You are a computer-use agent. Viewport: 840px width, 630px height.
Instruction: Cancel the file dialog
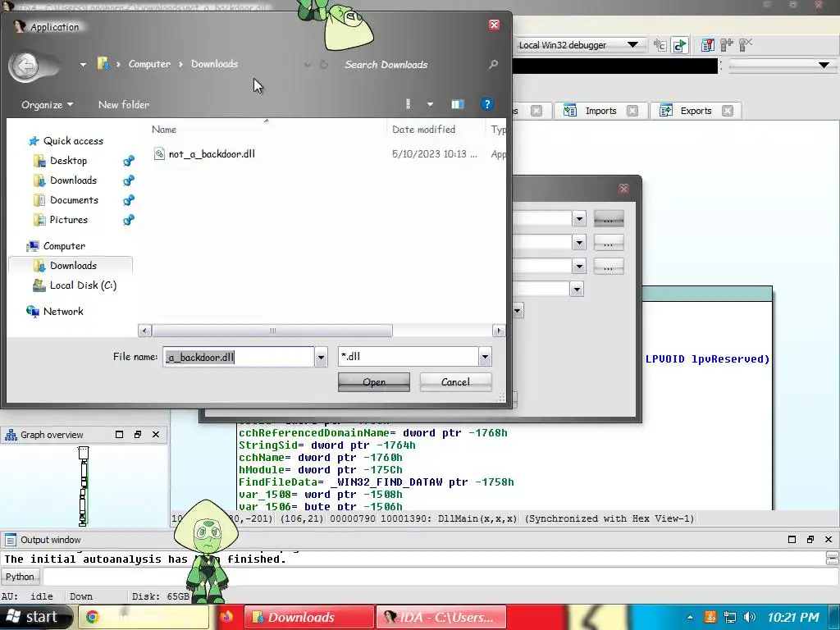pos(455,382)
